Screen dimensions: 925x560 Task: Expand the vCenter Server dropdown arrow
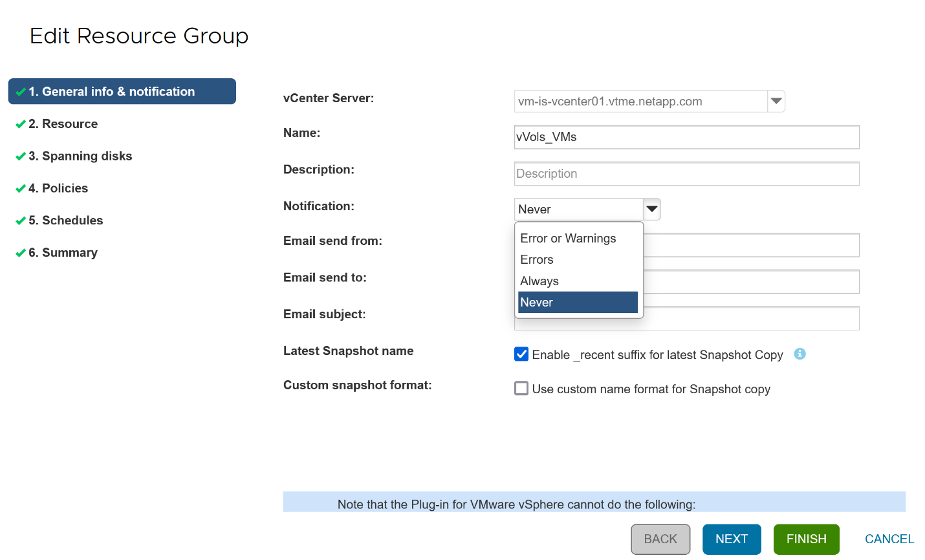click(x=776, y=102)
